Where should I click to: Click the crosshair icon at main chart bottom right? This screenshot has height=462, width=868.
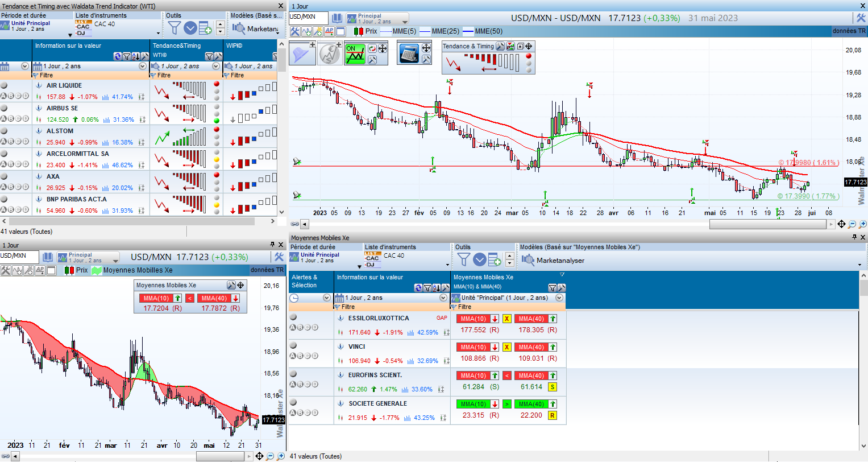842,224
